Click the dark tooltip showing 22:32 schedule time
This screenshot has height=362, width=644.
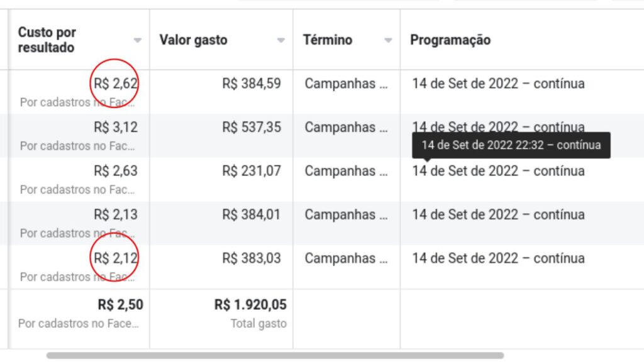(x=511, y=145)
